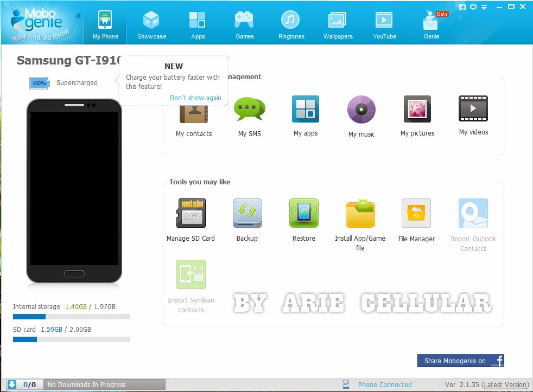Open My contacts
533x392 pixels.
coord(193,120)
